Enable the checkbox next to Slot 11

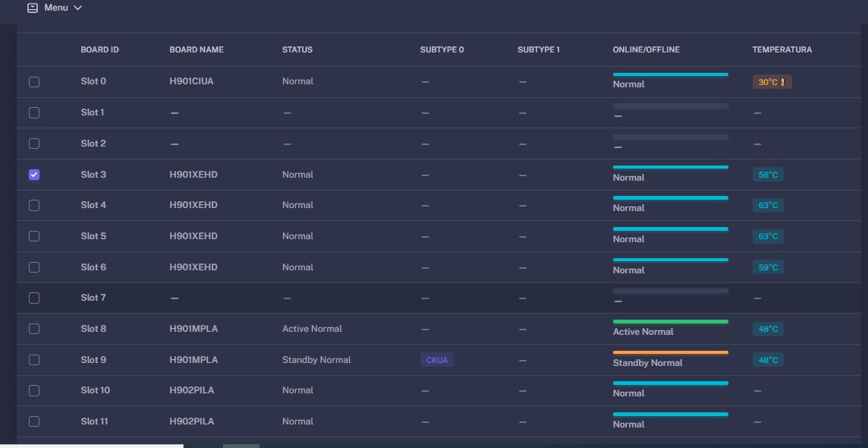pyautogui.click(x=34, y=421)
